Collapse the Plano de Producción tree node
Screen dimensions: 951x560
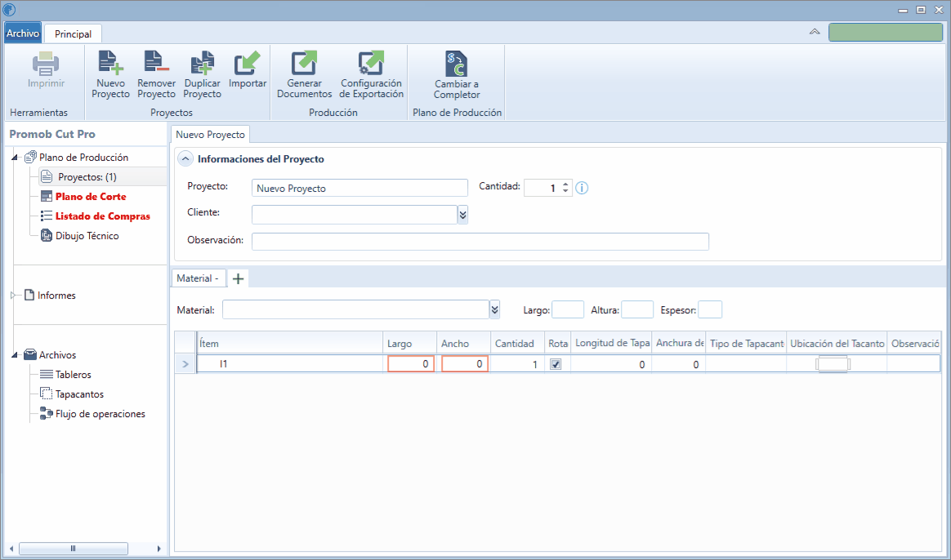[x=16, y=158]
